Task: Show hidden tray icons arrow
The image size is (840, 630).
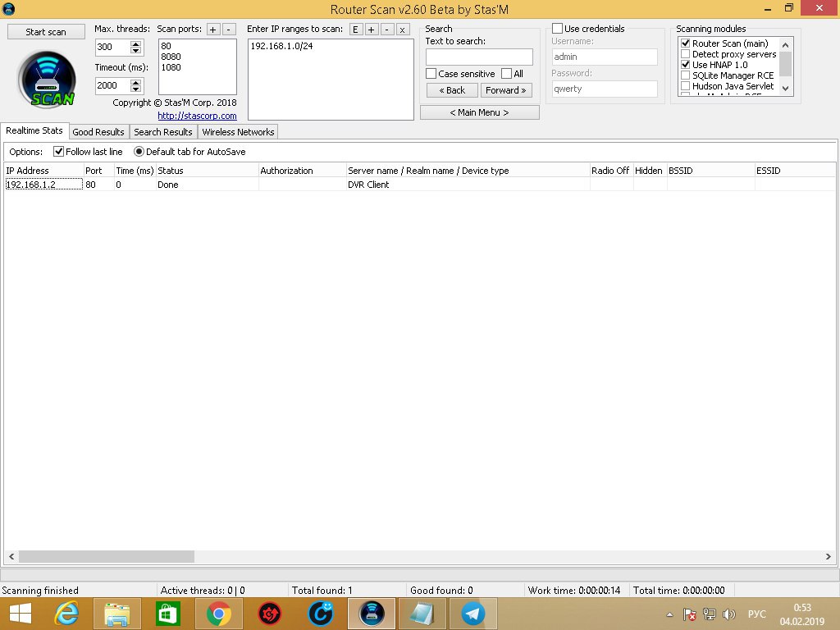Action: tap(669, 614)
